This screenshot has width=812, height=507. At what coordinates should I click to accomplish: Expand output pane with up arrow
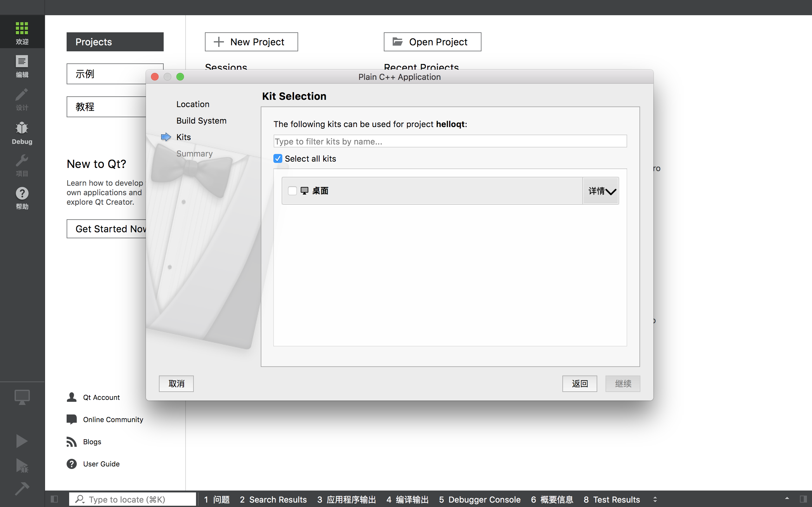point(787,499)
